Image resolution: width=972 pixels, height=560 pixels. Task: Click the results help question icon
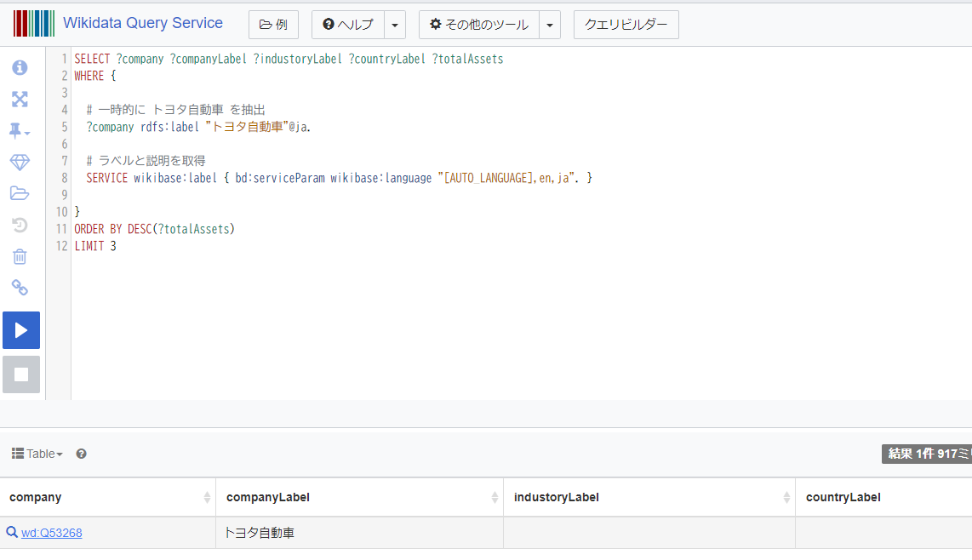(x=81, y=454)
